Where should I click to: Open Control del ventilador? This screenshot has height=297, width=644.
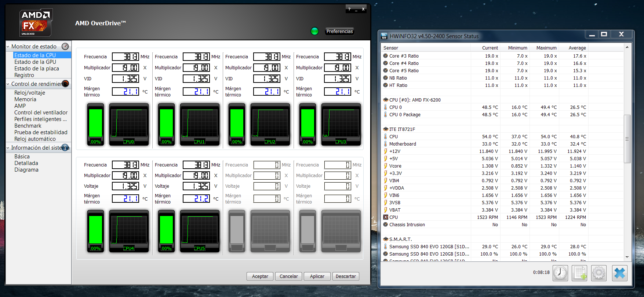coord(41,113)
